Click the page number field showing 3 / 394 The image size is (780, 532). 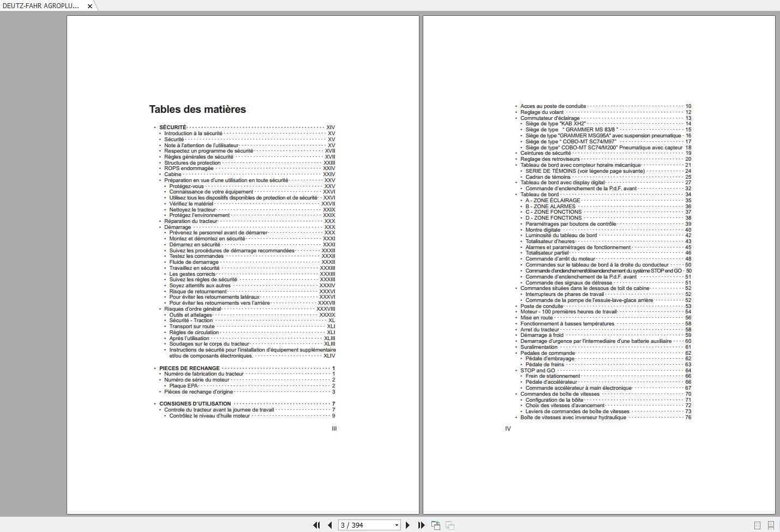pyautogui.click(x=365, y=525)
